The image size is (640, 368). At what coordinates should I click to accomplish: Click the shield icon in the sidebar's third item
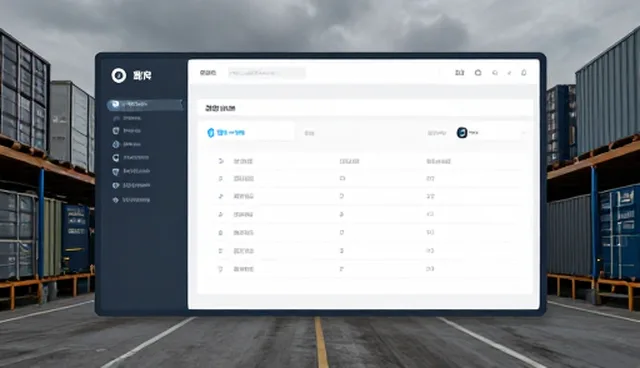(x=116, y=131)
